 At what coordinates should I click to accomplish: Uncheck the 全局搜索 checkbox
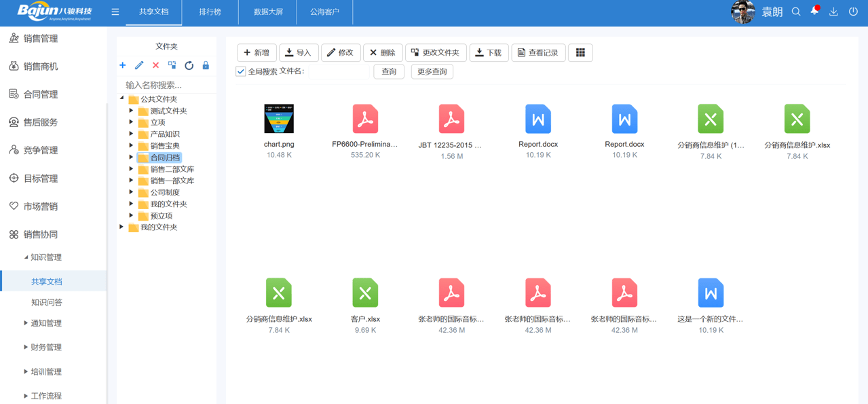(x=240, y=71)
